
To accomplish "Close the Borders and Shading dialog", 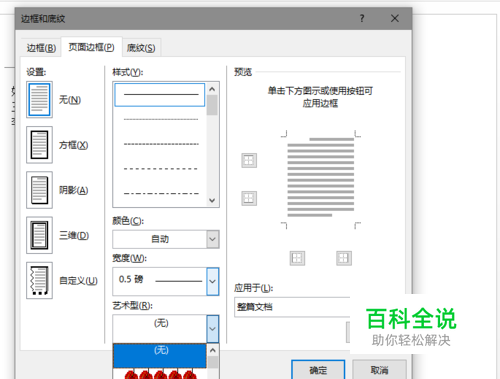I will pos(395,18).
